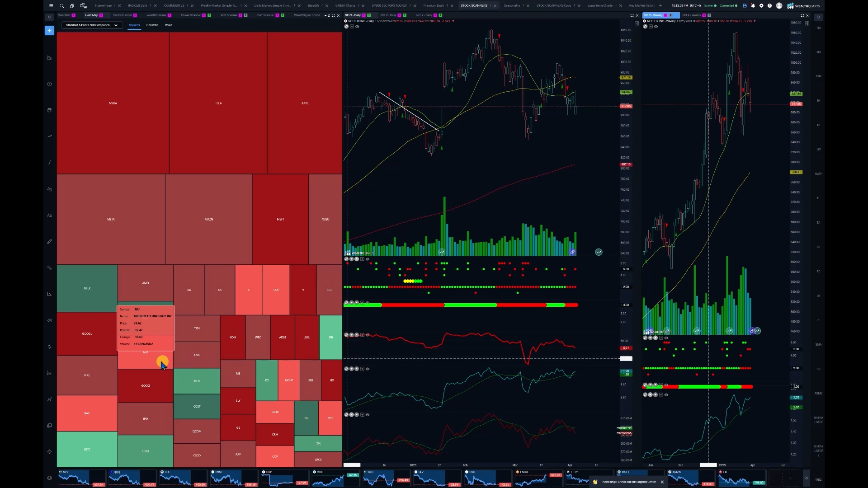Switch to the Columns heat map view
The image size is (868, 488).
point(152,25)
